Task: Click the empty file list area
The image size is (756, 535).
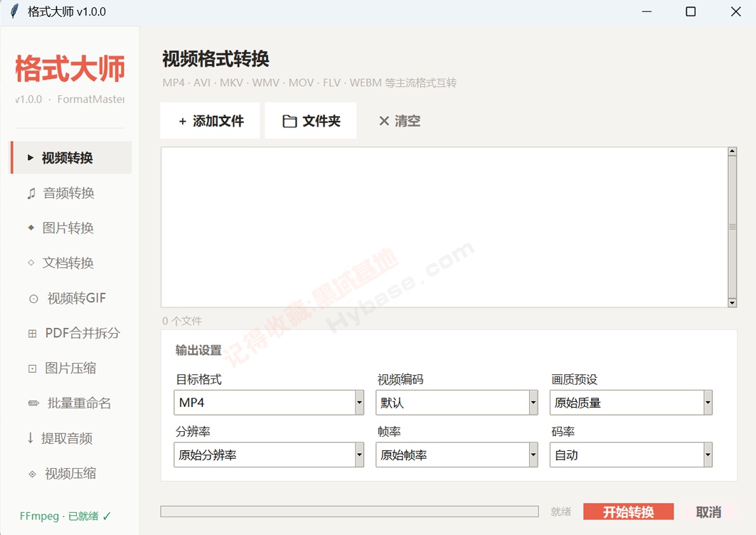Action: click(444, 227)
